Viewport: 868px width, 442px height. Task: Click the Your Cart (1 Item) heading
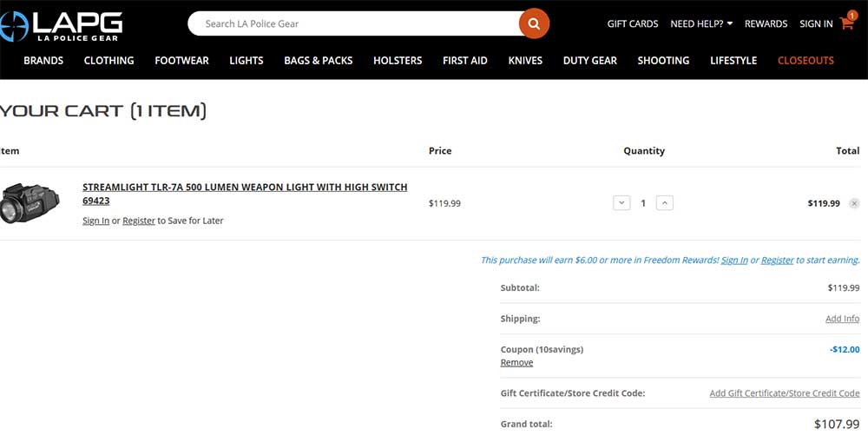coord(103,111)
